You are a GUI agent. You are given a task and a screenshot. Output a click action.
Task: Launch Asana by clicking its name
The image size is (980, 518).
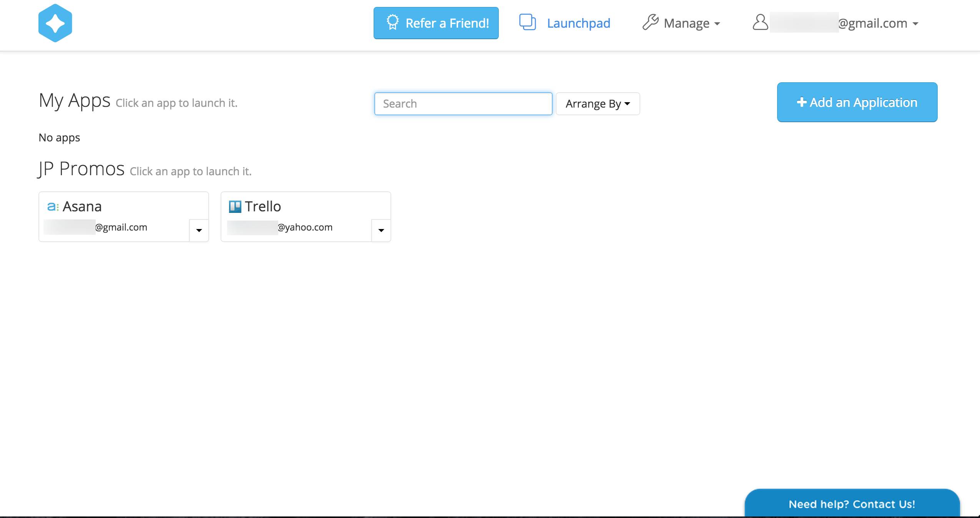tap(82, 207)
